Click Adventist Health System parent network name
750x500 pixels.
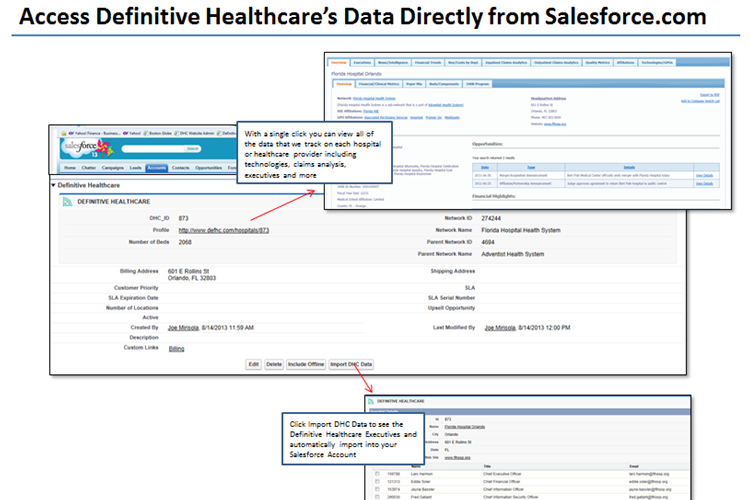[x=513, y=255]
